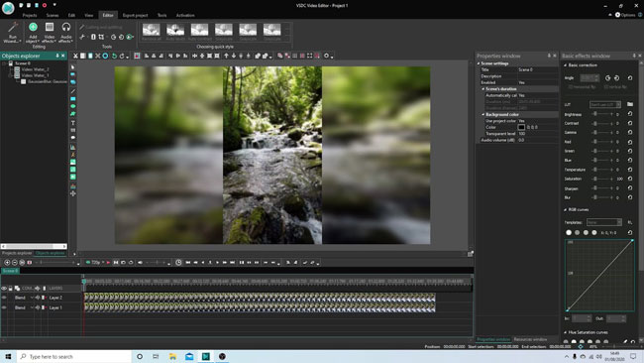This screenshot has width=644, height=363.
Task: Open the LUT selection dropdown
Action: 605,104
